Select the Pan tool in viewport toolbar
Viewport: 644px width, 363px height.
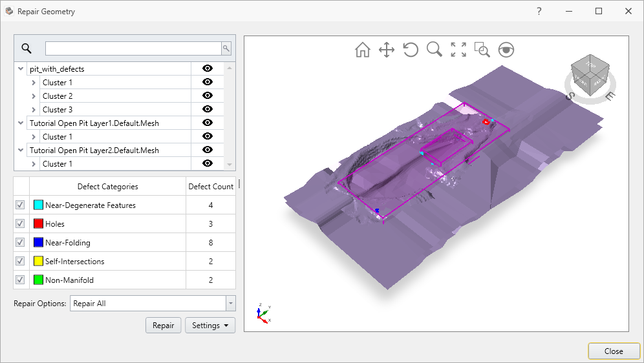[x=387, y=50]
